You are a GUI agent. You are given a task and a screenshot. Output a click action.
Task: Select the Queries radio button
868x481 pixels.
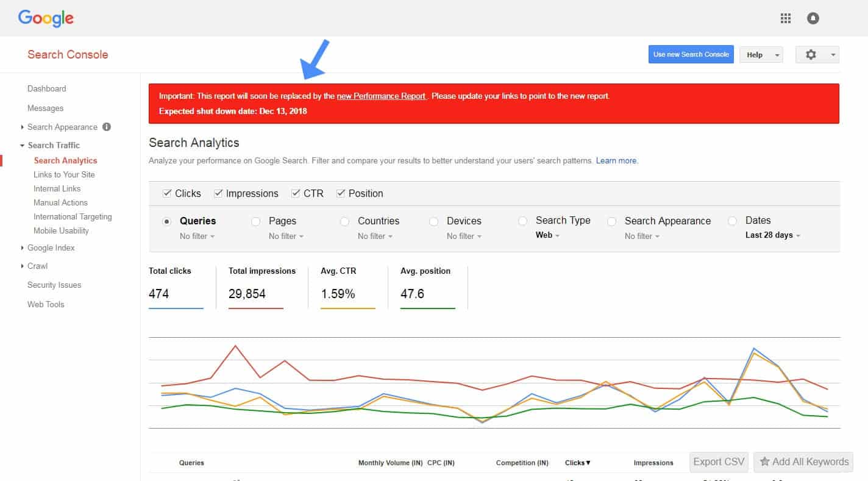point(166,221)
